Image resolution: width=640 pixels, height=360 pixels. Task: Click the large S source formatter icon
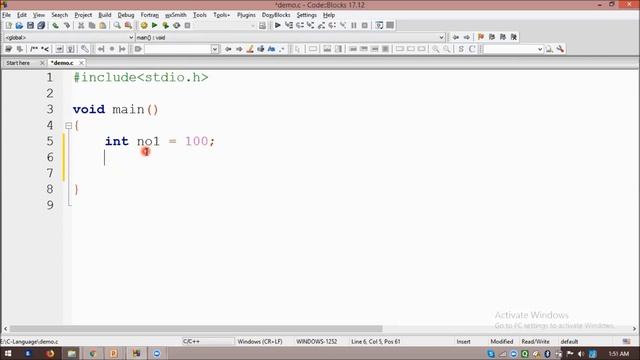coord(461,49)
